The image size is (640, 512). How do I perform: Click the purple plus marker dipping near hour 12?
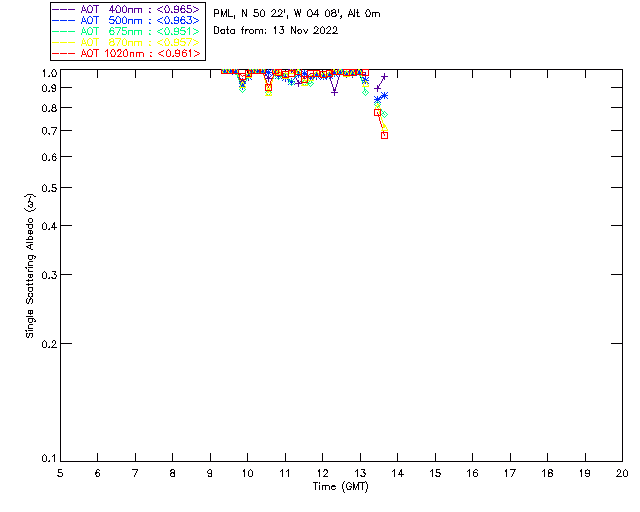tap(335, 93)
